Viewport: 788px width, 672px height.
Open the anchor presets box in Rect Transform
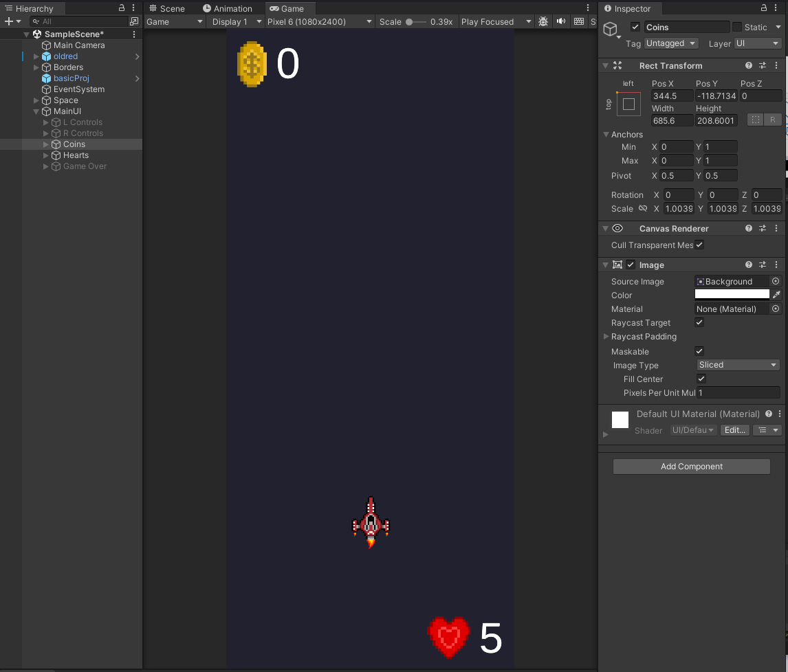[628, 104]
